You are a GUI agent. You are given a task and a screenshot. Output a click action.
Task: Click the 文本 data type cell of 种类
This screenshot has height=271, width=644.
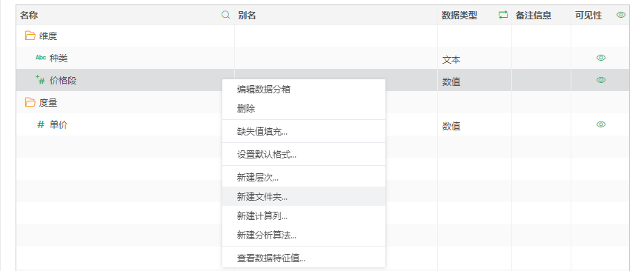[x=474, y=58]
